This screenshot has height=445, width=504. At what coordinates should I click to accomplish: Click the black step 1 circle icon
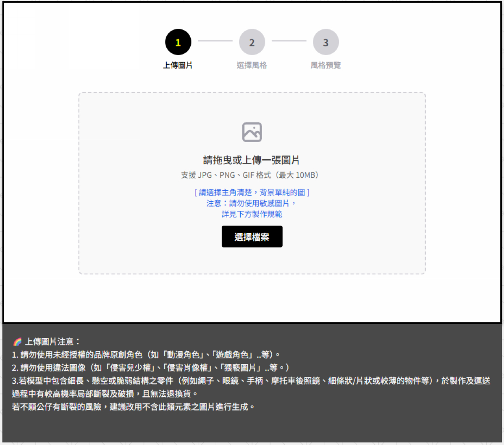(x=178, y=42)
